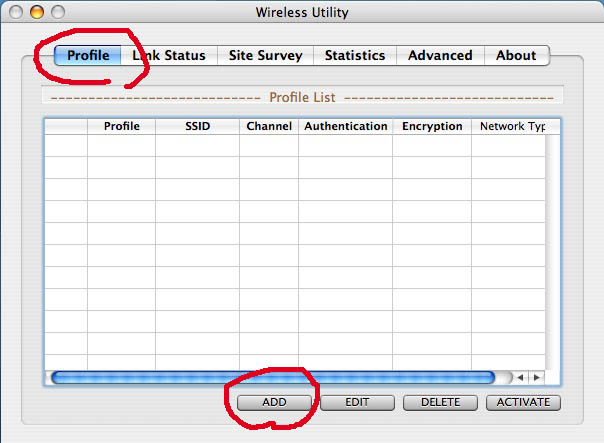This screenshot has width=604, height=443.
Task: Click the EDIT profile button
Action: click(357, 402)
